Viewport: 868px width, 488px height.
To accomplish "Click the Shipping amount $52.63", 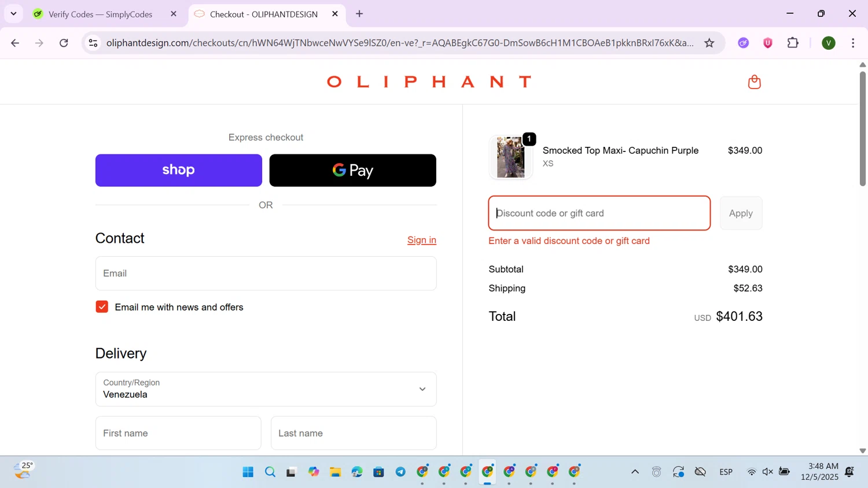I will coord(748,288).
